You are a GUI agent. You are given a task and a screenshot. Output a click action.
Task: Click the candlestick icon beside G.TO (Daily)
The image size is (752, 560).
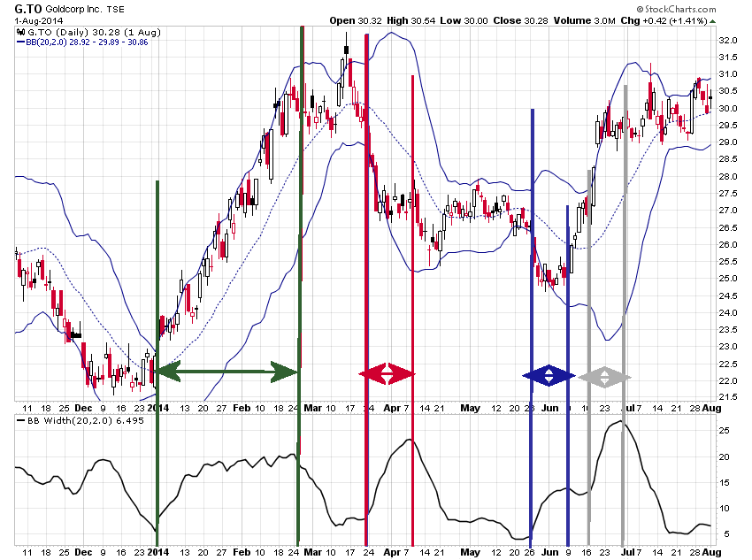(x=20, y=33)
